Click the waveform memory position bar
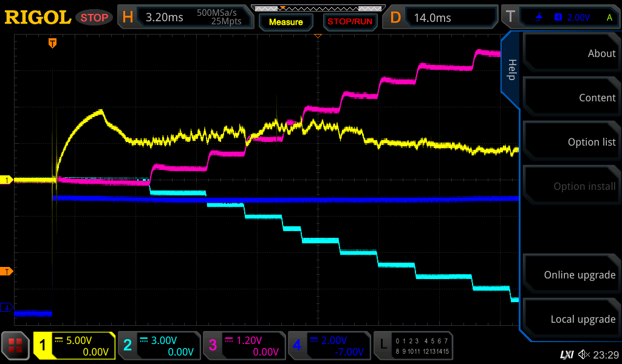The height and width of the screenshot is (364, 622). [316, 8]
